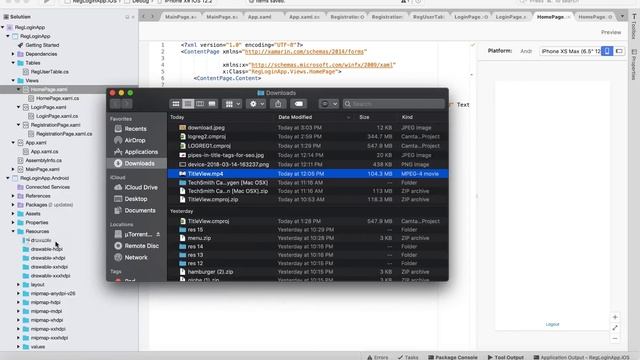Click the Finder Edit Tags button
Viewport: 640px width, 360px height.
[x=299, y=104]
